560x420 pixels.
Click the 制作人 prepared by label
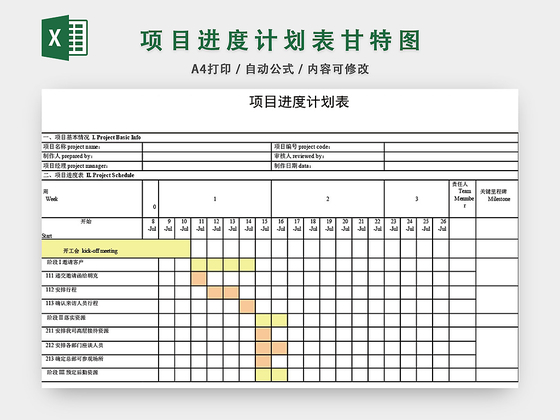click(68, 156)
